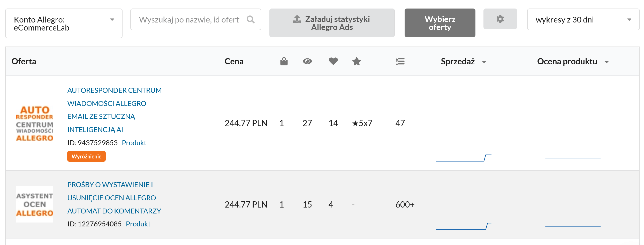Click the upload icon in Załaduj statystyki
Viewport: 644px width, 245px height.
297,19
